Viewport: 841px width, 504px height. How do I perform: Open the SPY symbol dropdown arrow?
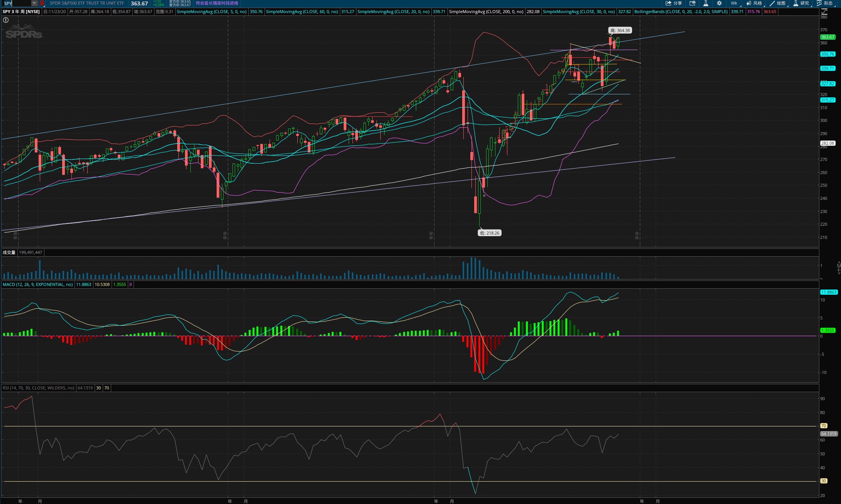tap(34, 3)
